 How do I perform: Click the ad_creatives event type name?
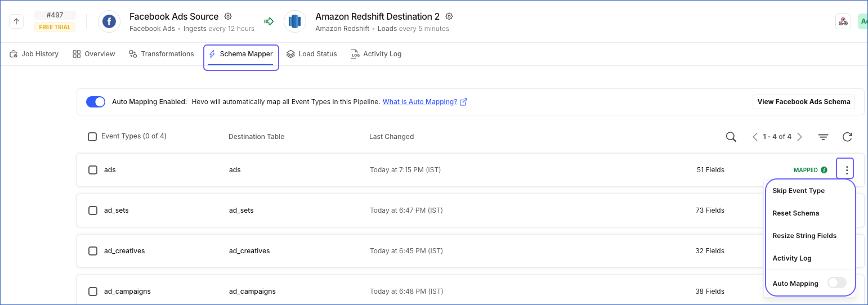pos(124,251)
